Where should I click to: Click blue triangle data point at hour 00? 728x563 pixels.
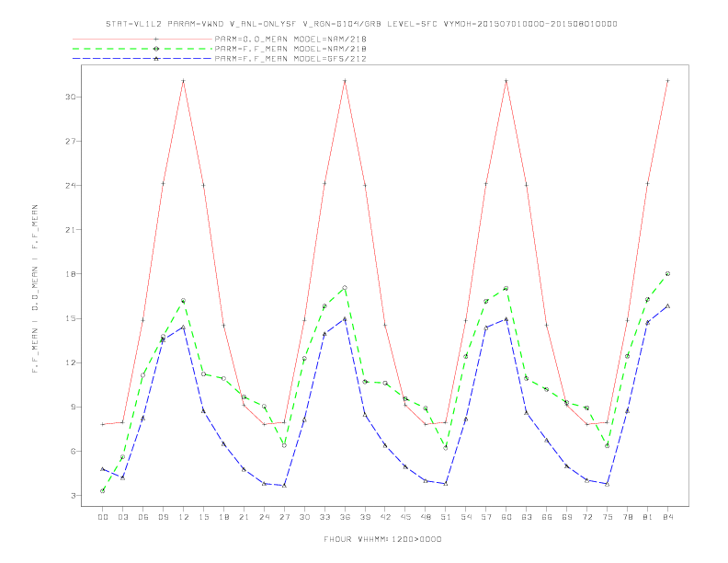103,469
